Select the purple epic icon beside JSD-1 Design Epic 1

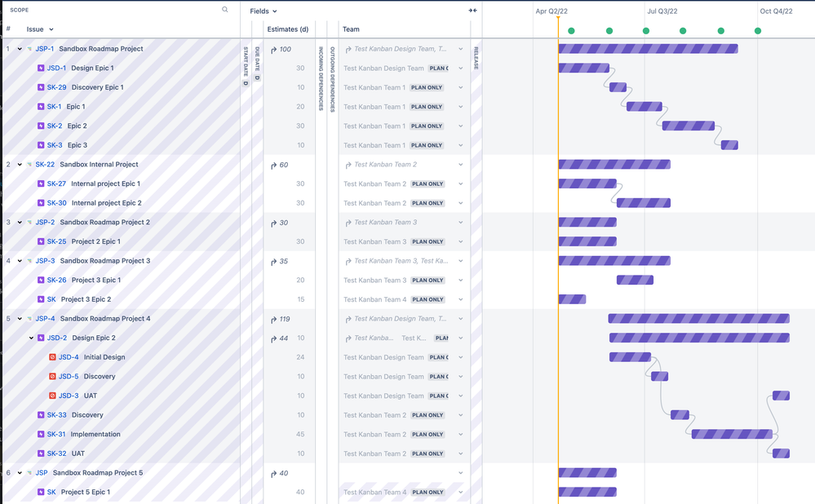[x=41, y=68]
